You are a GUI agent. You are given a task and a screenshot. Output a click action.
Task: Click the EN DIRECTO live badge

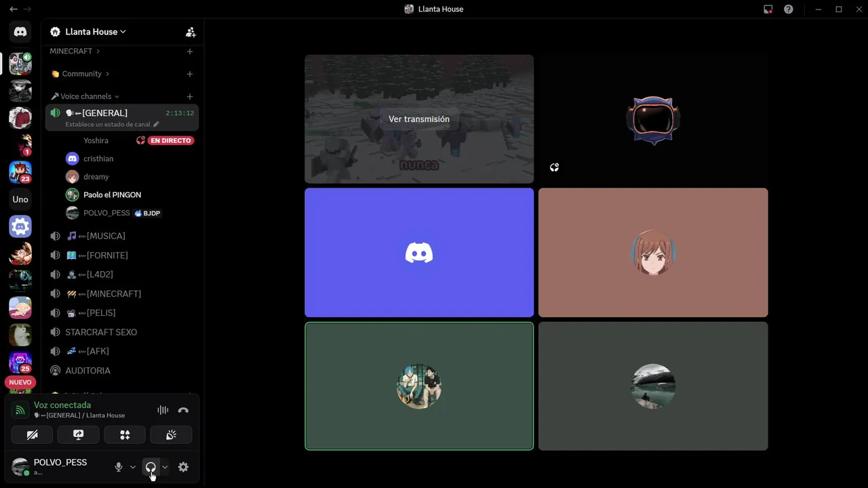(171, 140)
